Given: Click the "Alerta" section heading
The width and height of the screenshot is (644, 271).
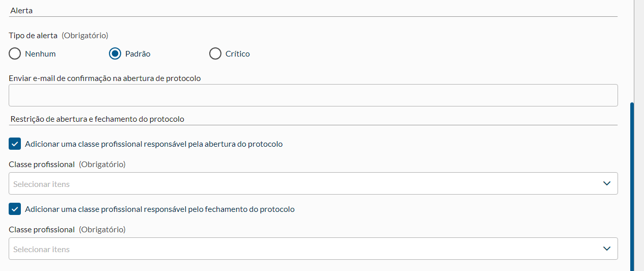Looking at the screenshot, I should click(x=21, y=10).
